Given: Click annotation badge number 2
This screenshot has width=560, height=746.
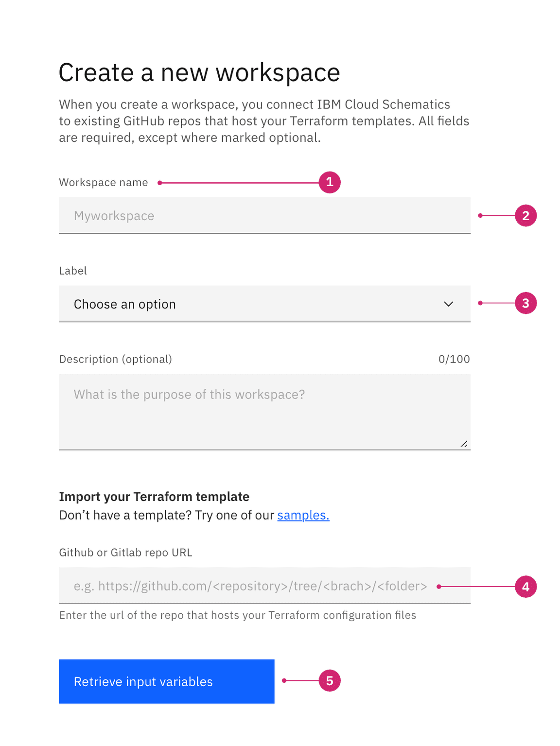Looking at the screenshot, I should 525,215.
